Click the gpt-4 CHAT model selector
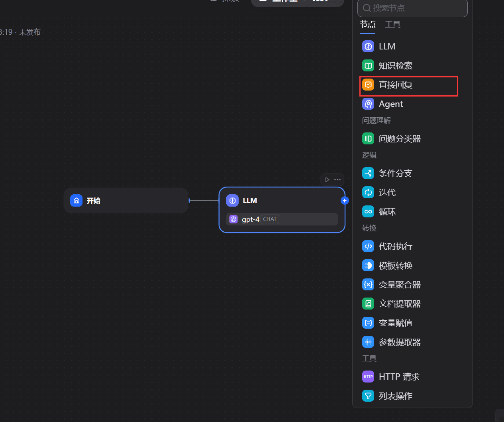The image size is (504, 422). (282, 219)
